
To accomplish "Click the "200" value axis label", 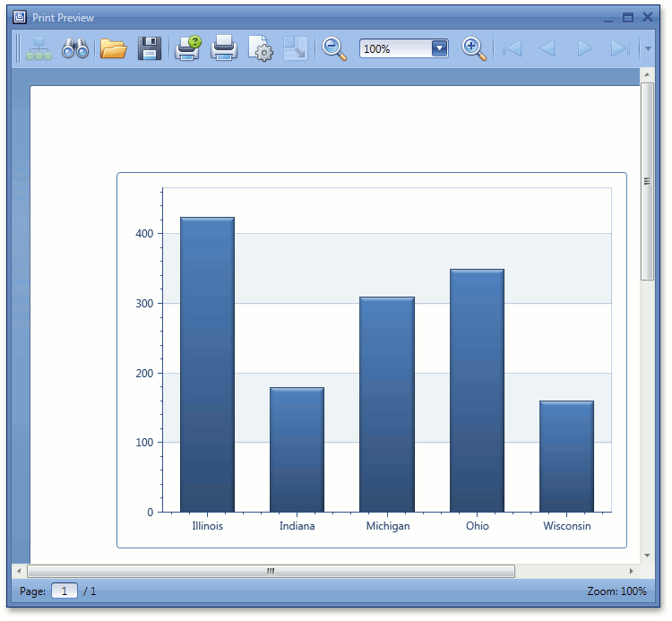I will click(x=144, y=374).
